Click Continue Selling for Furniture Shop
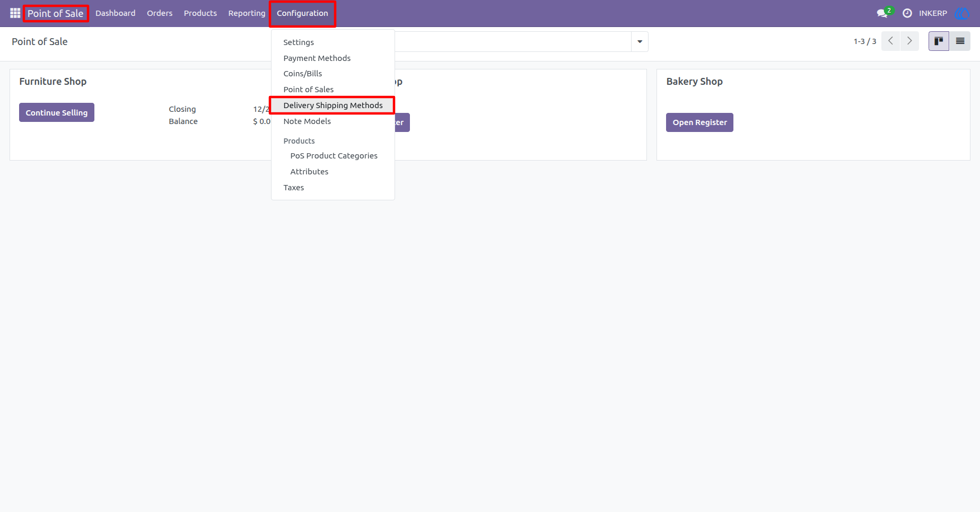This screenshot has width=980, height=512. [x=57, y=112]
